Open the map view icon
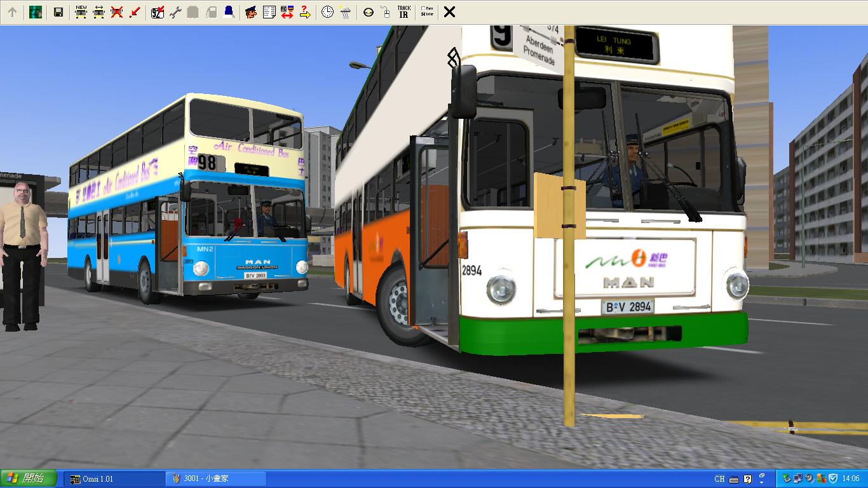Viewport: 868px width, 488px height. [x=36, y=12]
